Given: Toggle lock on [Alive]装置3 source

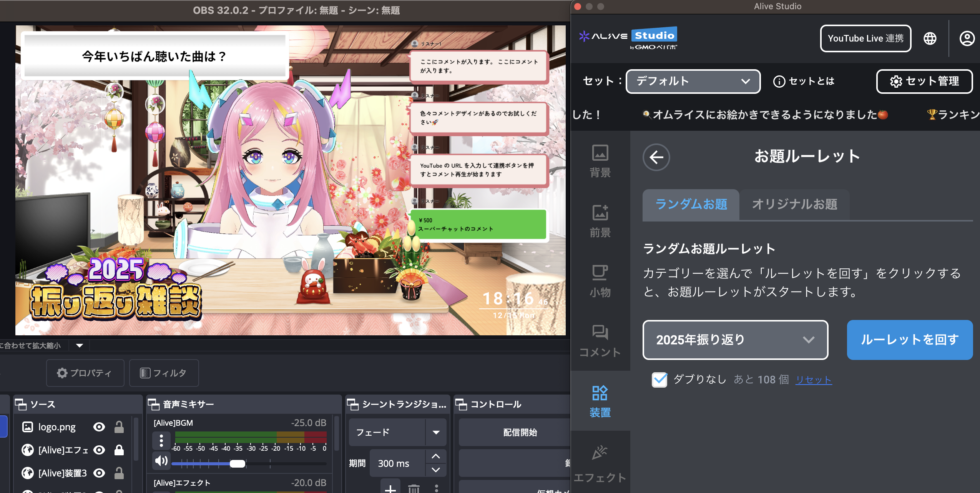Looking at the screenshot, I should [x=119, y=473].
